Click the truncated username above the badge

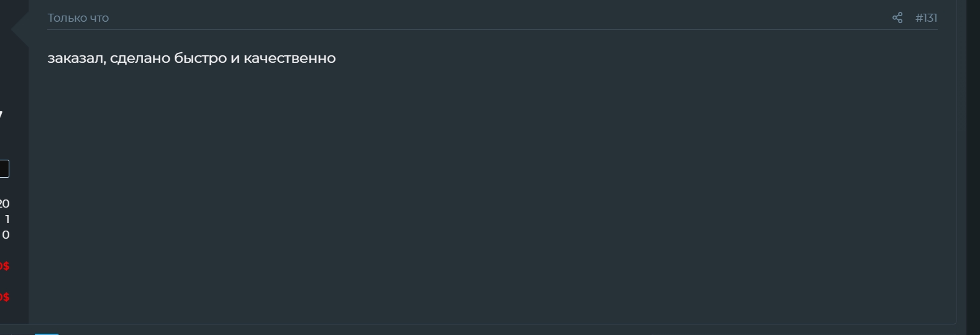pyautogui.click(x=1, y=115)
